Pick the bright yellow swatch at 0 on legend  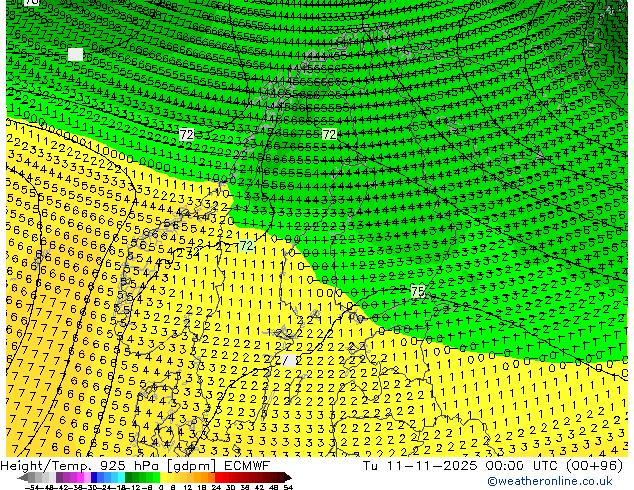click(163, 477)
